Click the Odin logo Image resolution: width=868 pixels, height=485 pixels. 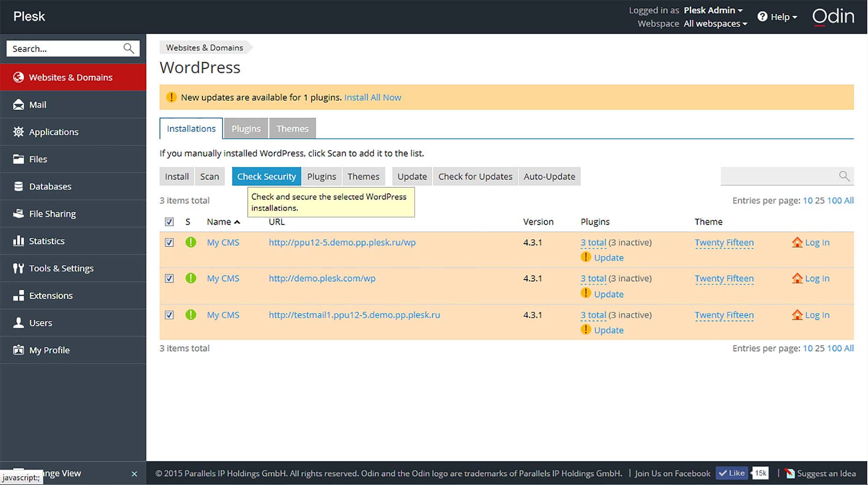point(833,17)
